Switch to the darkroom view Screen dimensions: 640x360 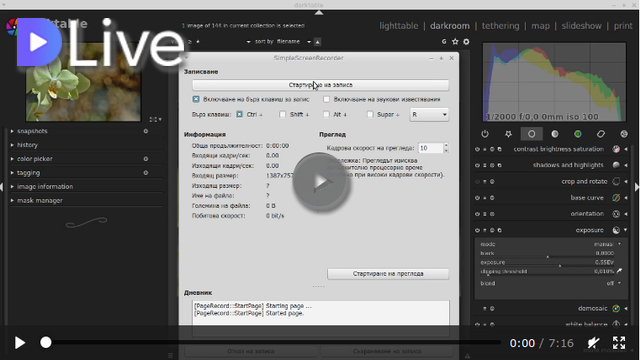coord(450,26)
